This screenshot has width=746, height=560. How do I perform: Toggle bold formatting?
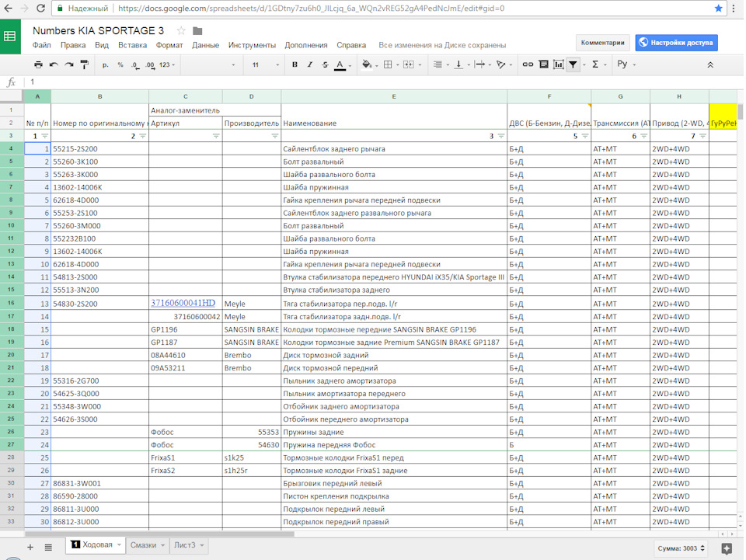coord(295,64)
